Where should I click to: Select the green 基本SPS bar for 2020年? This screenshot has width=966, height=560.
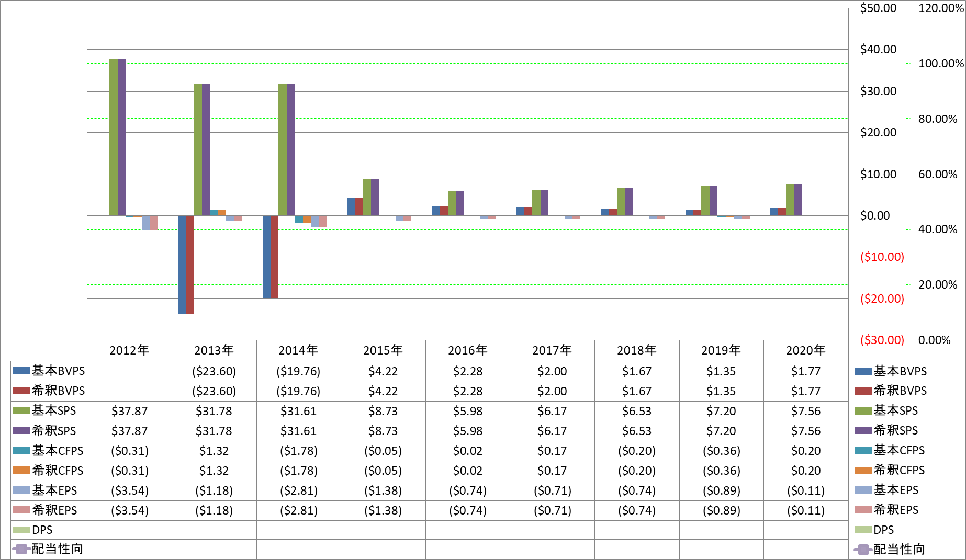pyautogui.click(x=790, y=200)
